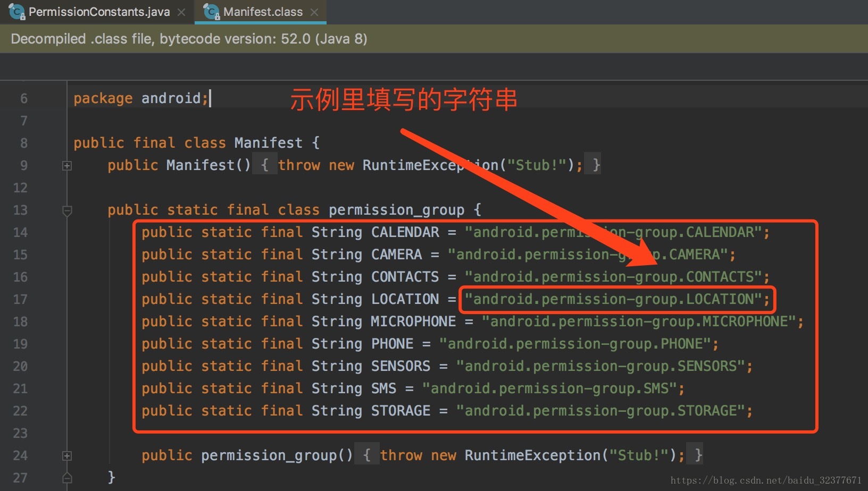This screenshot has width=868, height=491.
Task: Click the CONTACTS constant name
Action: 405,277
